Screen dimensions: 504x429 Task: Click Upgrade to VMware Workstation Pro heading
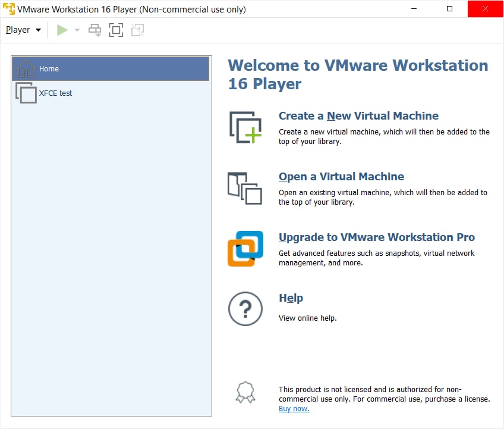coord(377,237)
